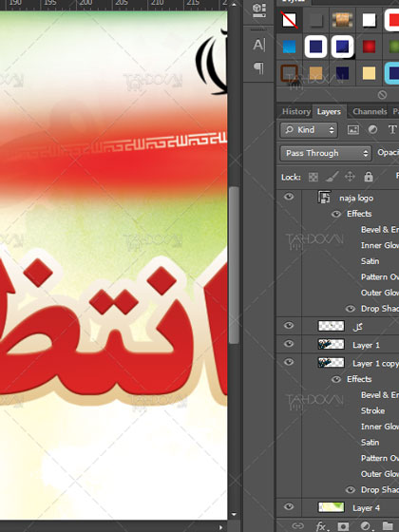Click Effects label under Layer 1 copy
Screen dimensions: 399x532
359,379
